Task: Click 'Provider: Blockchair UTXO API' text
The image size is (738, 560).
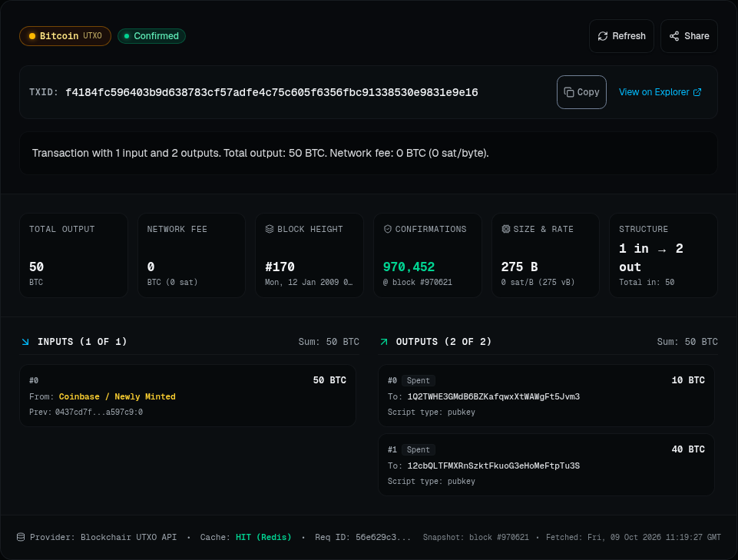Action: (103, 537)
